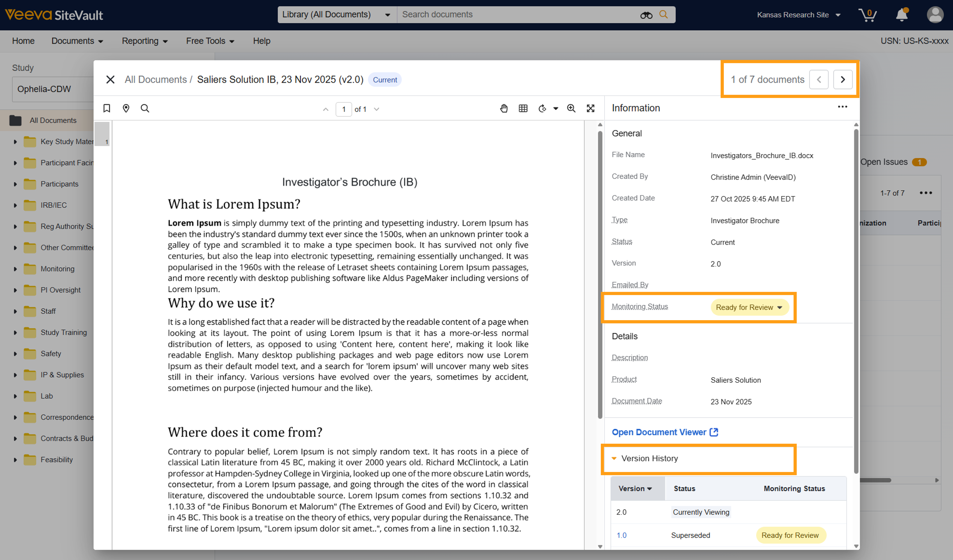Go to the next document arrow
The height and width of the screenshot is (560, 953).
click(x=842, y=79)
